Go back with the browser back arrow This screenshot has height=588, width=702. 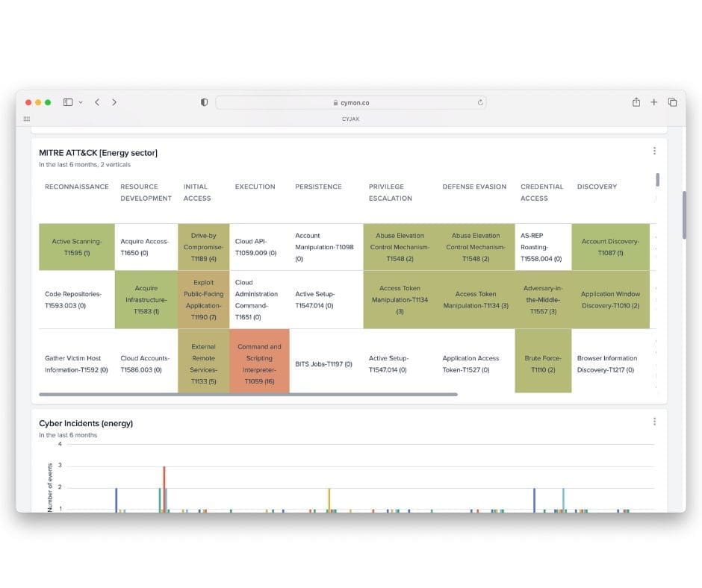click(x=97, y=102)
